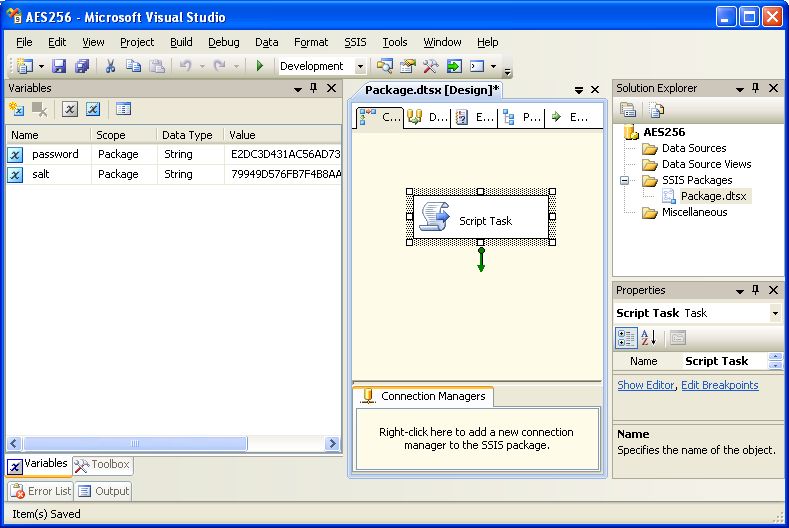
Task: Click the Cut scissors icon
Action: [111, 66]
